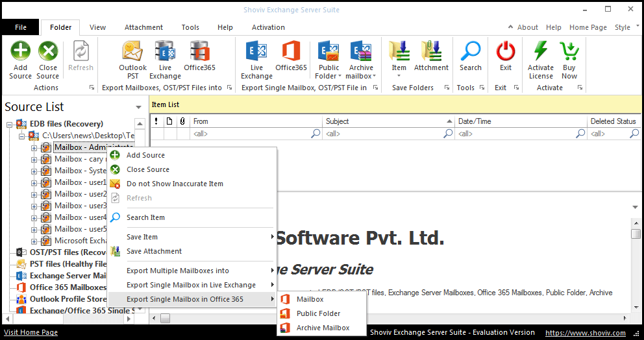Choose Add Source from the context menu
Image resolution: width=644 pixels, height=340 pixels.
(x=192, y=155)
